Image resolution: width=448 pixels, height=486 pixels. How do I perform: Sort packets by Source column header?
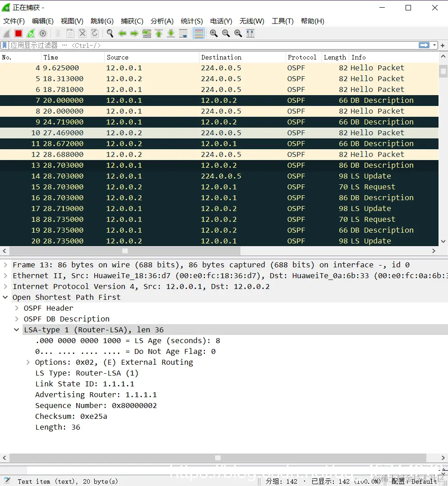click(152, 57)
